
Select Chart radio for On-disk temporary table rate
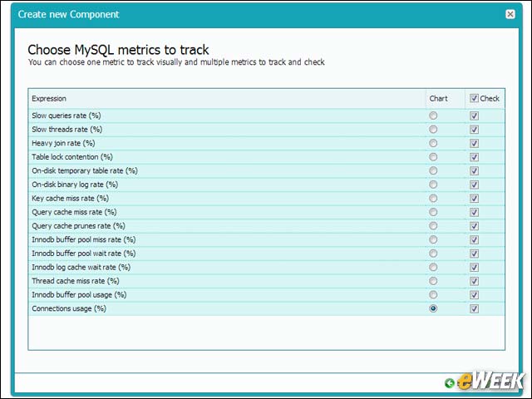point(433,170)
